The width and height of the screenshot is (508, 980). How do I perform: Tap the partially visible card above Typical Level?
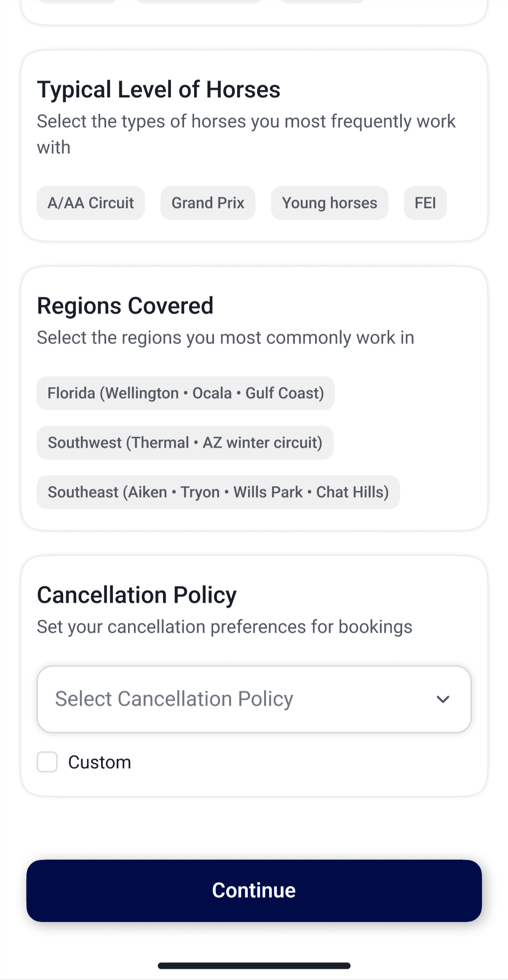point(254,13)
